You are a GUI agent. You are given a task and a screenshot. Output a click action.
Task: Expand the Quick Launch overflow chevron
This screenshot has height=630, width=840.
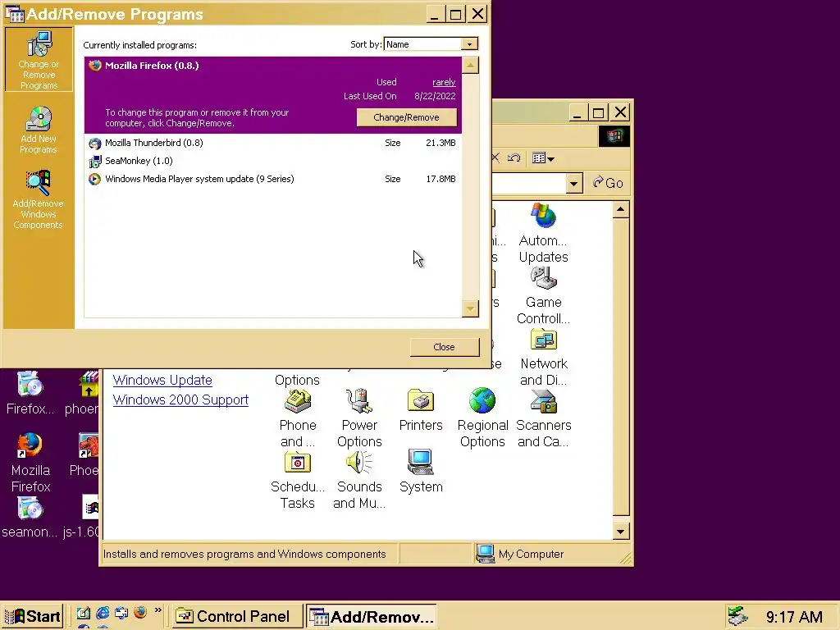(x=158, y=610)
